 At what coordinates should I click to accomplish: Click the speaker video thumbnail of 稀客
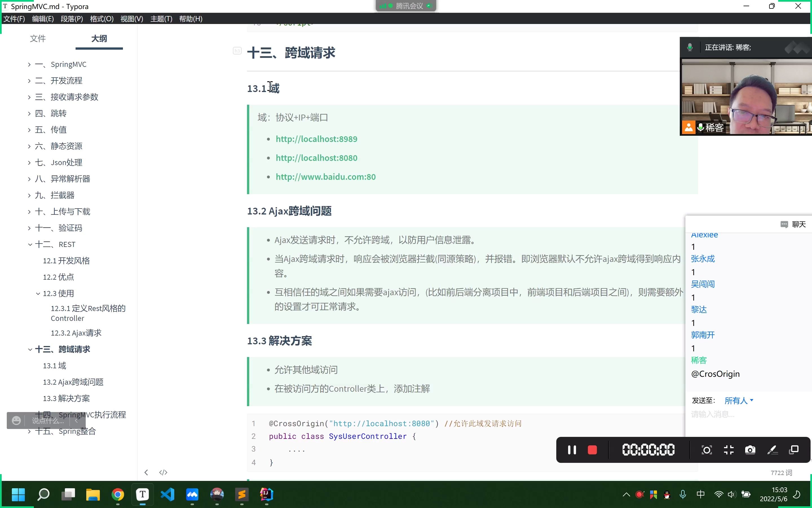(x=746, y=97)
